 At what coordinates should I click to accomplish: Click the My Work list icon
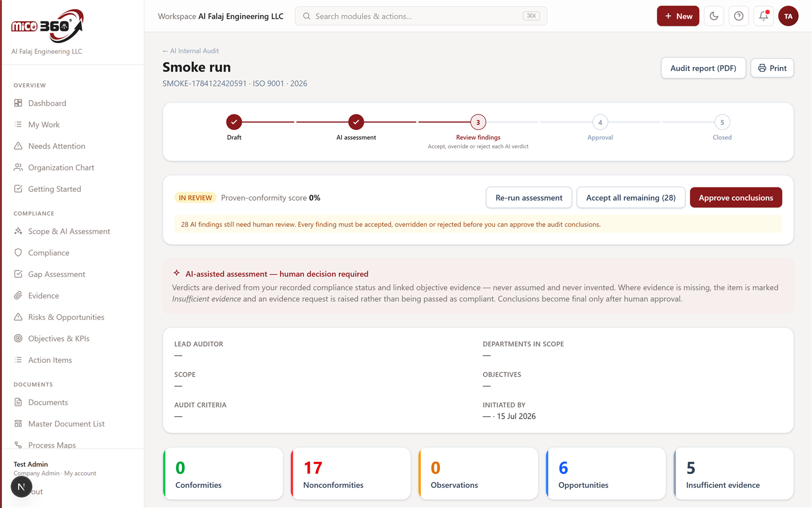tap(18, 124)
